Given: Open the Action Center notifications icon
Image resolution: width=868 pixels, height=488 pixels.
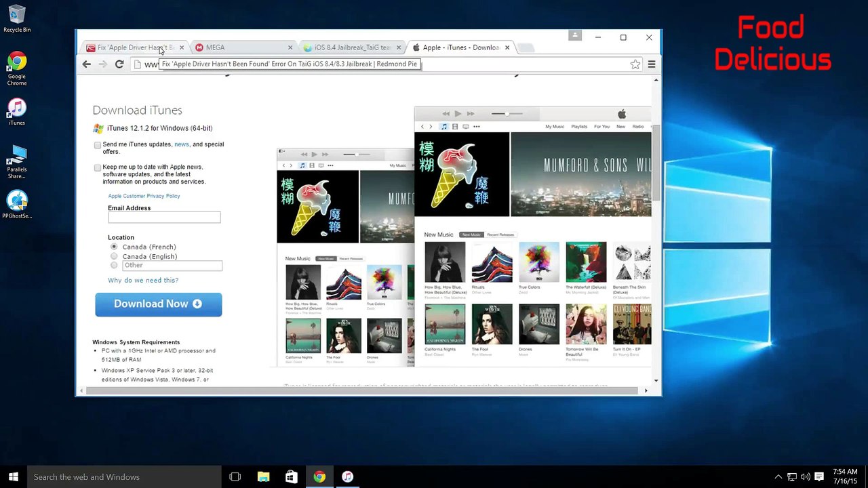Looking at the screenshot, I should tap(819, 477).
